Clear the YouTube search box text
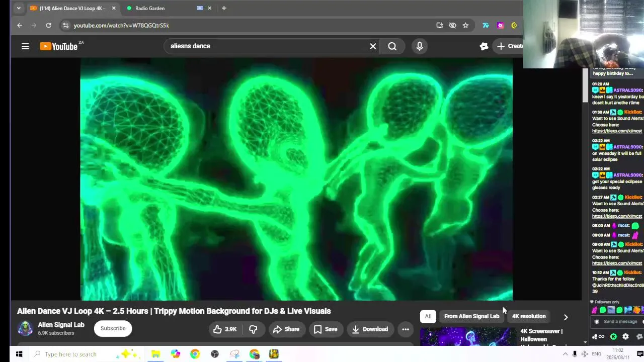 pos(373,46)
